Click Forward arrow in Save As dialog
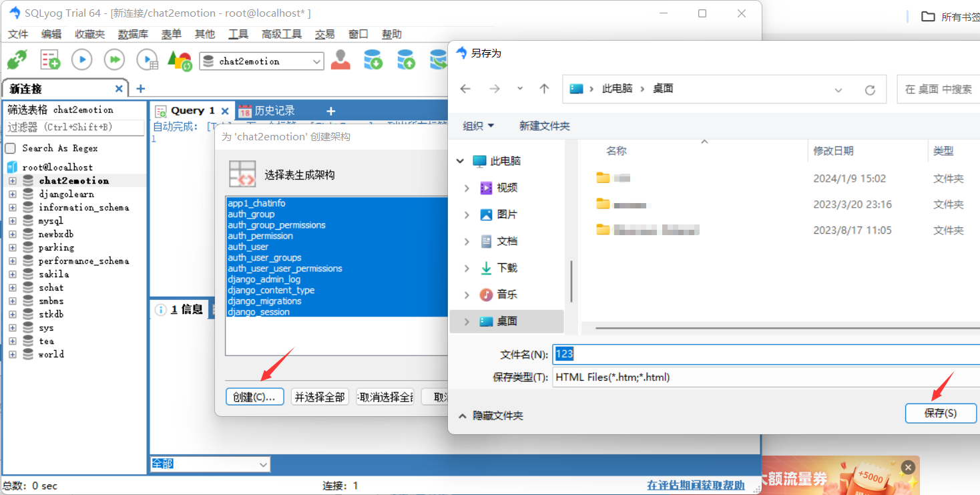The width and height of the screenshot is (980, 495). point(495,89)
